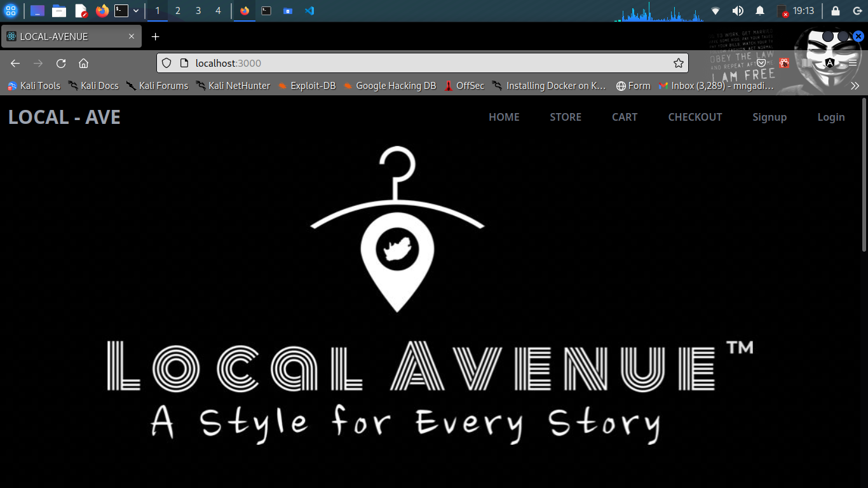Click the browser Home icon
The height and width of the screenshot is (488, 868).
[x=83, y=63]
